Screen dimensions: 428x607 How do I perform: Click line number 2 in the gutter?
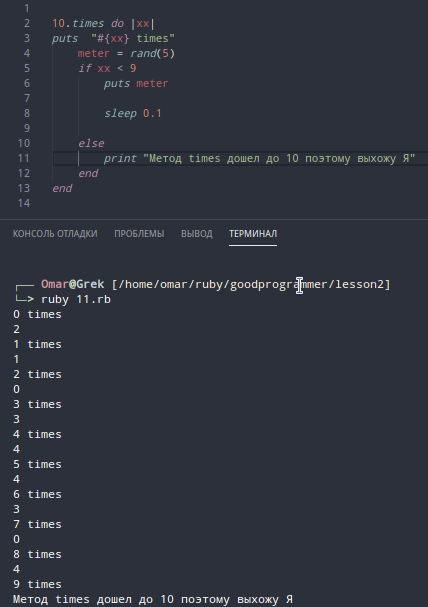[x=27, y=23]
